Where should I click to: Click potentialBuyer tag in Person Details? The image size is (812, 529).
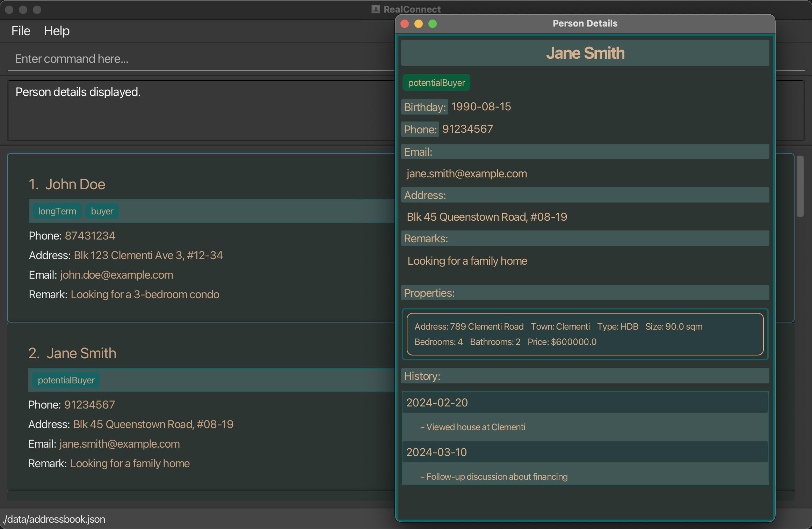coord(436,83)
